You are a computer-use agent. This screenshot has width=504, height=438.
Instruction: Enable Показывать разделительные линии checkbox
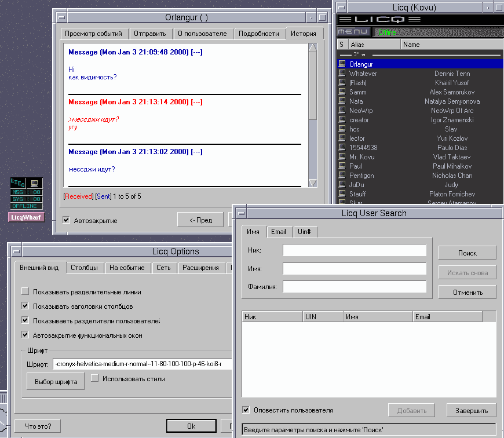[x=25, y=291]
